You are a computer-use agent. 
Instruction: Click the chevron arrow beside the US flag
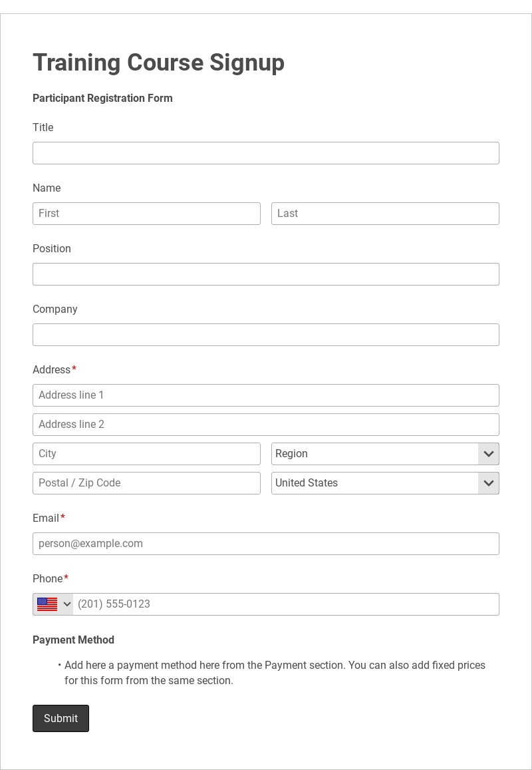pos(66,604)
